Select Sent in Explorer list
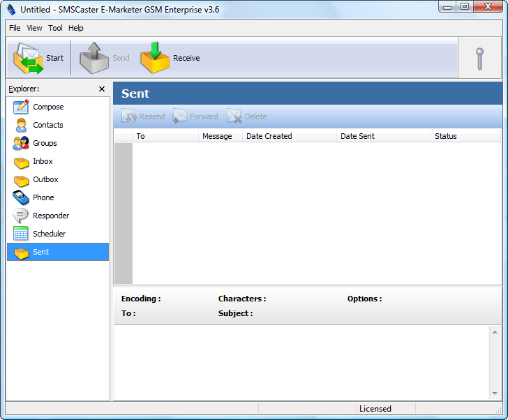The image size is (508, 420). [x=58, y=252]
